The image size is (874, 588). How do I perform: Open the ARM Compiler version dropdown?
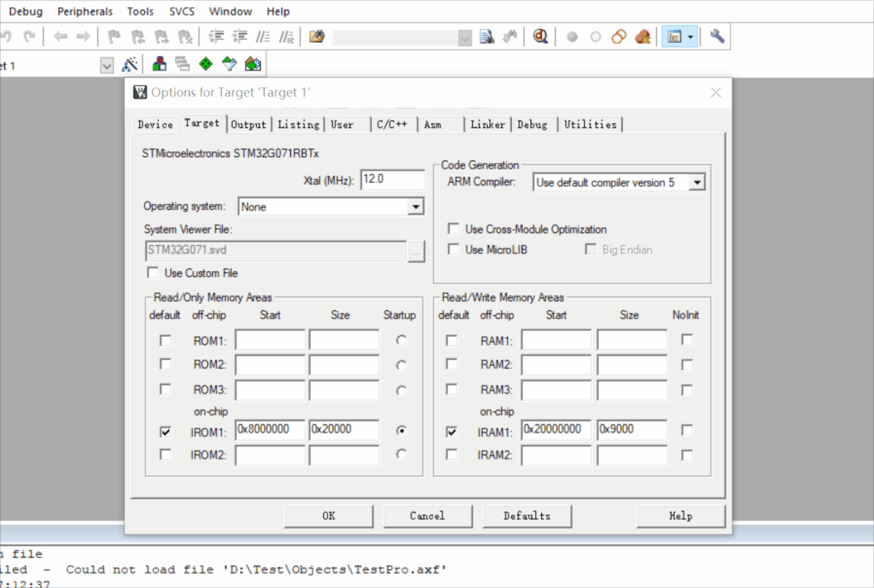point(697,182)
